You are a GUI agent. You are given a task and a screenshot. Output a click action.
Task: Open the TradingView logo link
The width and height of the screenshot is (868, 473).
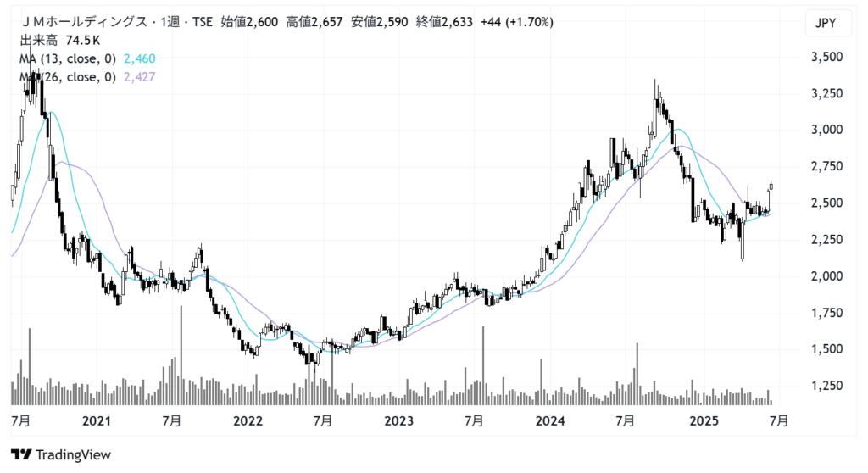tap(61, 454)
